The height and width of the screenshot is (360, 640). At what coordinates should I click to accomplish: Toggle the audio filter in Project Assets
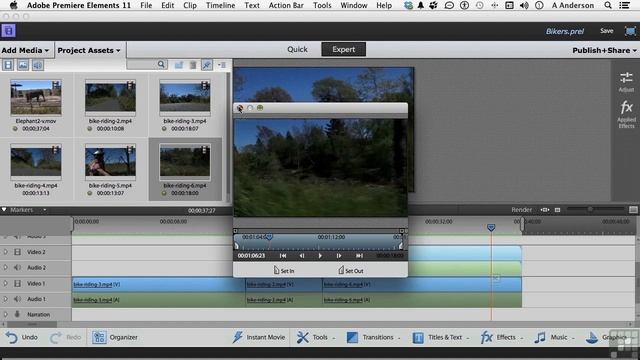click(38, 65)
